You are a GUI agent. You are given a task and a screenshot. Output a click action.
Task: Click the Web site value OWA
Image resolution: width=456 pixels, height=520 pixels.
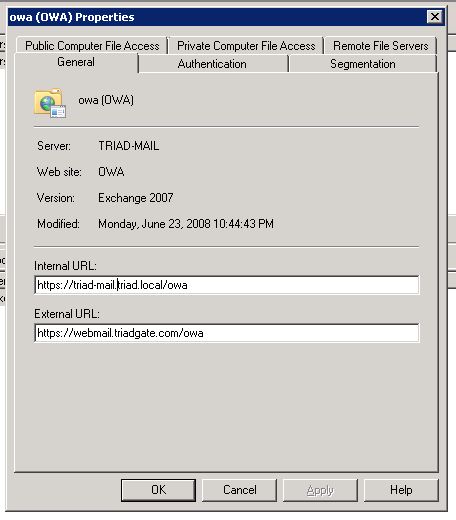[x=111, y=172]
